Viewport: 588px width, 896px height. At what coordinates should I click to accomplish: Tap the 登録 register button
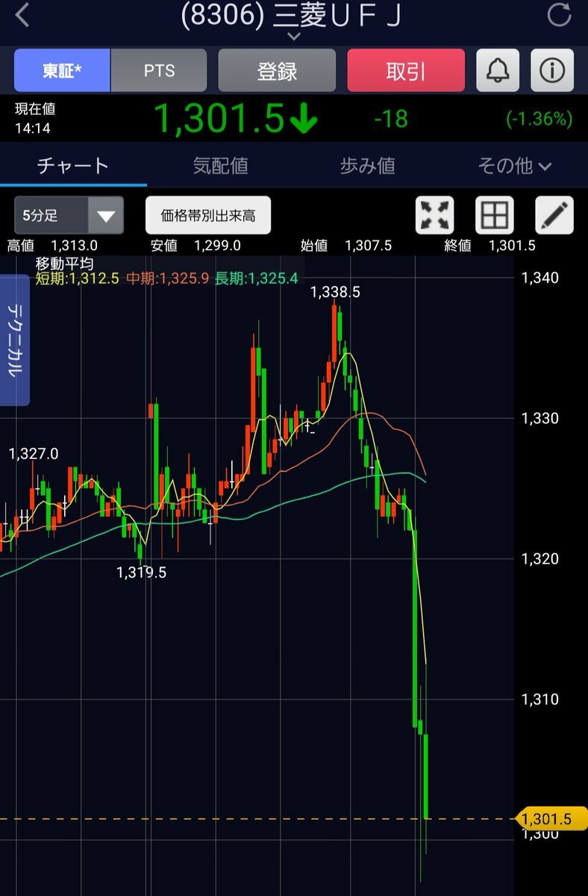point(277,71)
